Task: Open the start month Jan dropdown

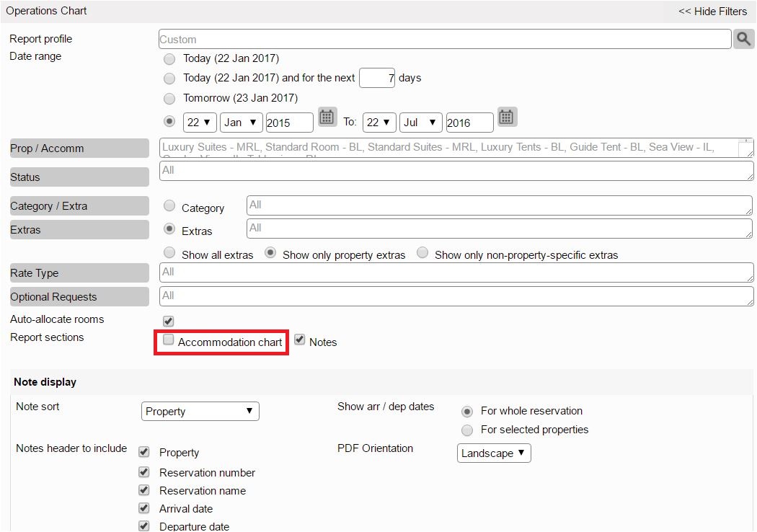Action: coord(242,123)
